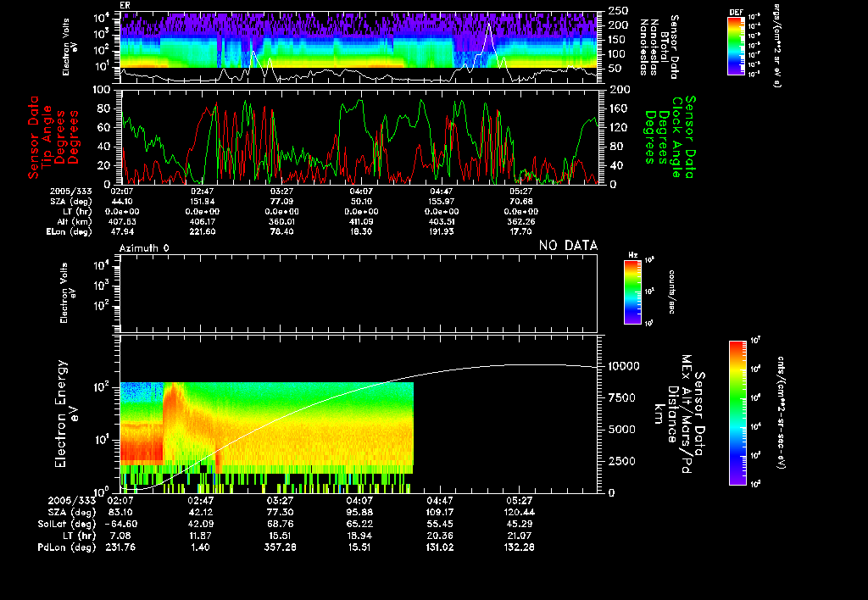Select the red "Tip Angle" axis label
The height and width of the screenshot is (600, 868).
point(47,136)
